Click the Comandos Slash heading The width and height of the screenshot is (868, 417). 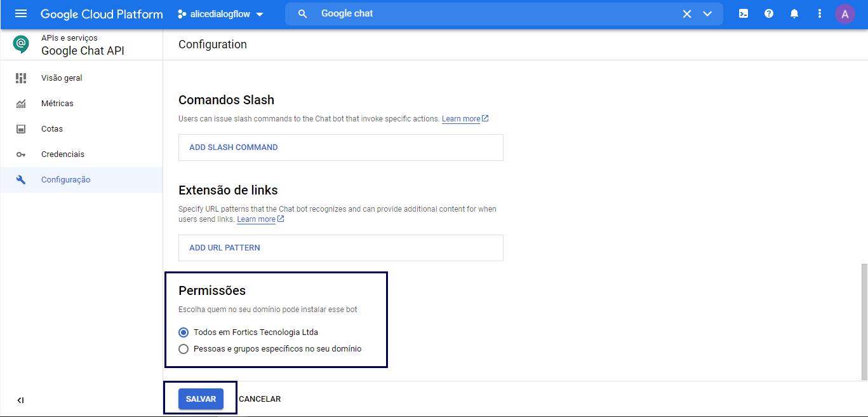point(227,100)
